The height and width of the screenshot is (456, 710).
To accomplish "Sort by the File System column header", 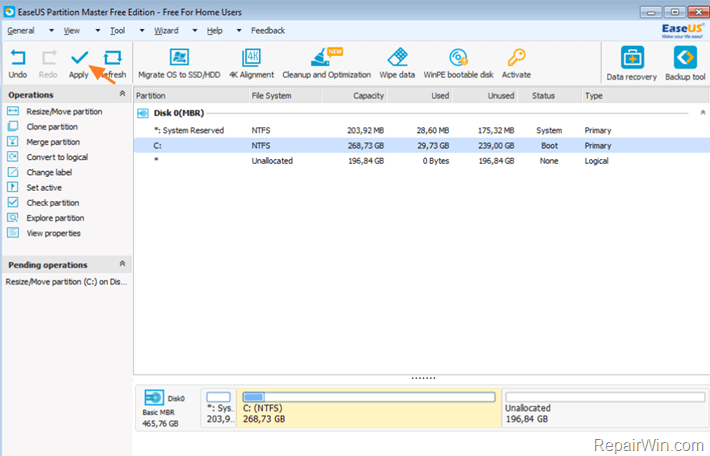I will pyautogui.click(x=285, y=96).
